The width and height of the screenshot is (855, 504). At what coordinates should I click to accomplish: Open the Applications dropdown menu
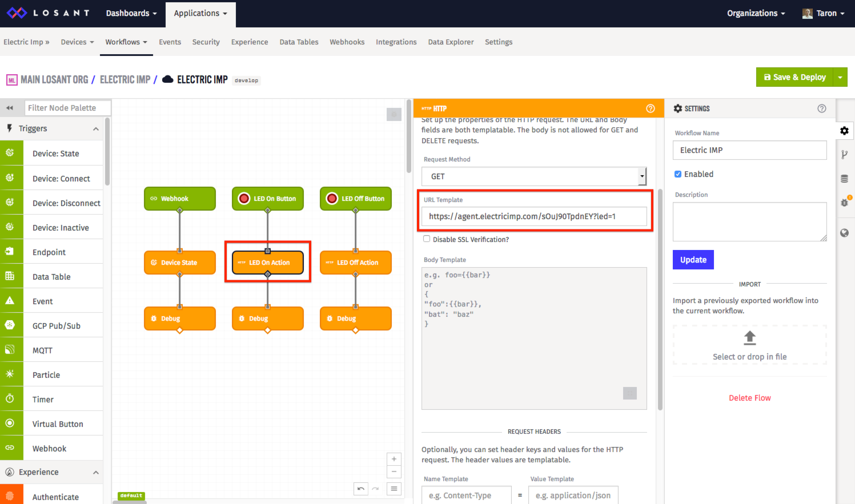point(200,13)
